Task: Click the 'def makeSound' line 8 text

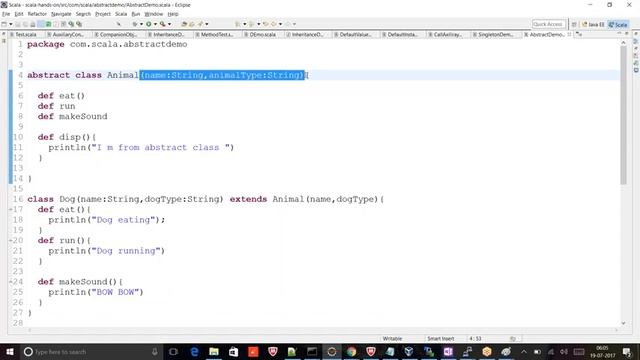Action: (x=73, y=116)
